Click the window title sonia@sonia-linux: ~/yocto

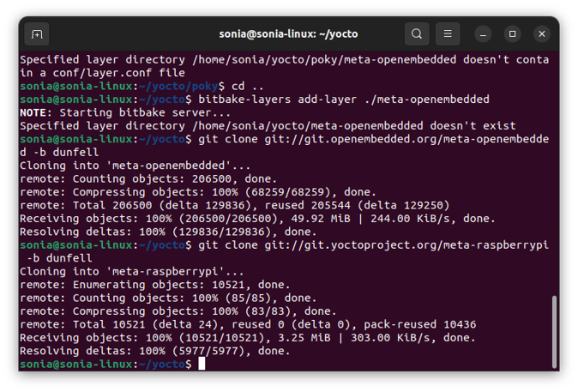[288, 34]
